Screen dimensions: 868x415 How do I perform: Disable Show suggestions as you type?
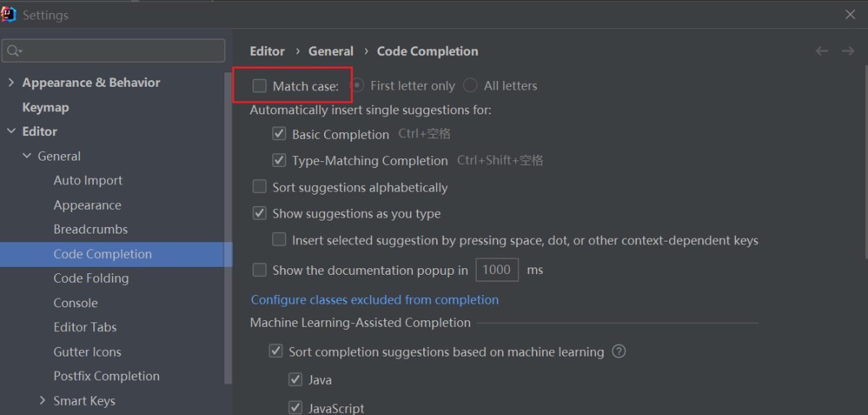(260, 214)
